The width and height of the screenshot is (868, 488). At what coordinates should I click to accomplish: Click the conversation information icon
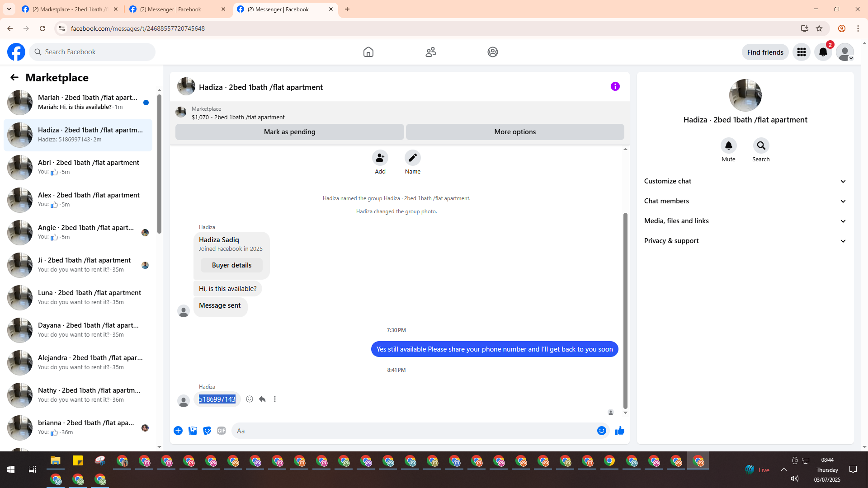pyautogui.click(x=615, y=86)
